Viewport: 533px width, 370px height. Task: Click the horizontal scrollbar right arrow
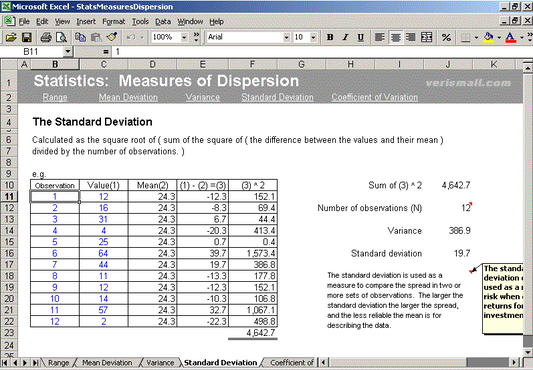[514, 363]
